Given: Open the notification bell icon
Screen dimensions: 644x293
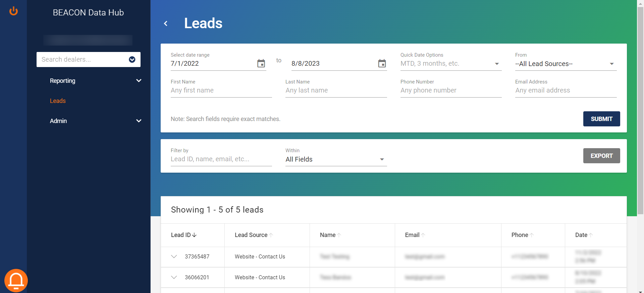Looking at the screenshot, I should point(16,281).
